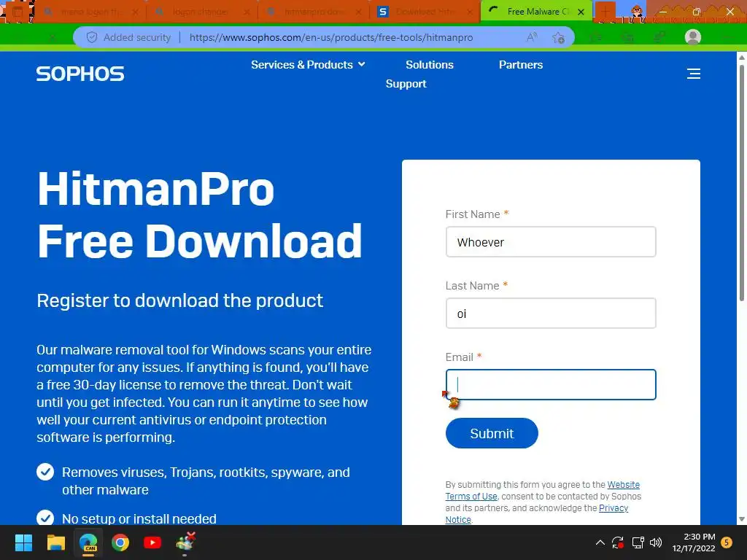
Task: Focus the Email input field
Action: tap(551, 385)
